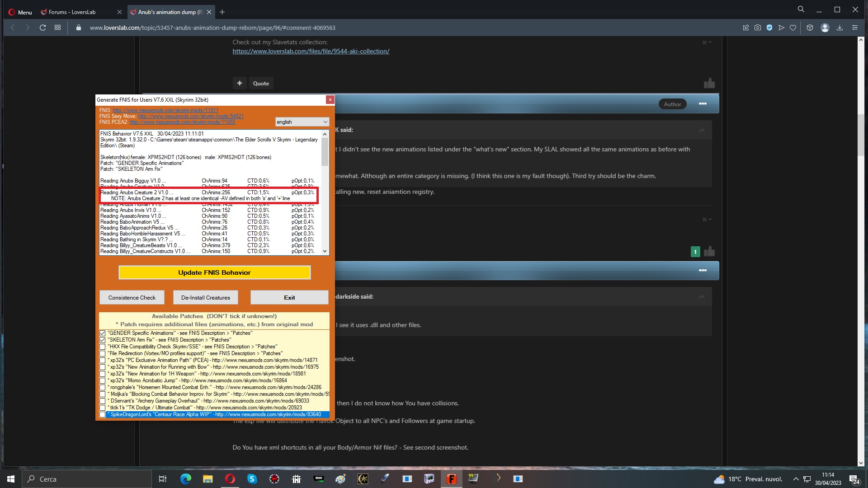This screenshot has width=868, height=488.
Task: Click the search tabs magnifier icon
Action: pos(801,9)
